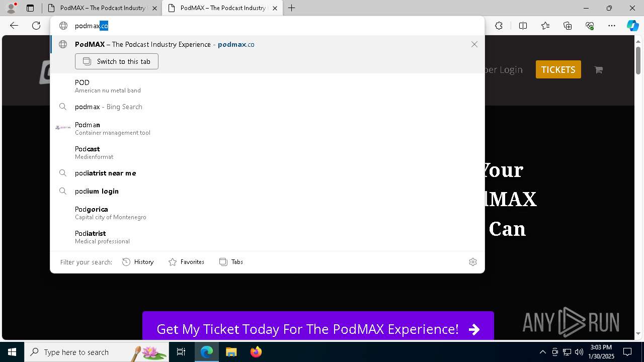The width and height of the screenshot is (644, 362).
Task: Open search suggestion settings gear
Action: pos(472,262)
